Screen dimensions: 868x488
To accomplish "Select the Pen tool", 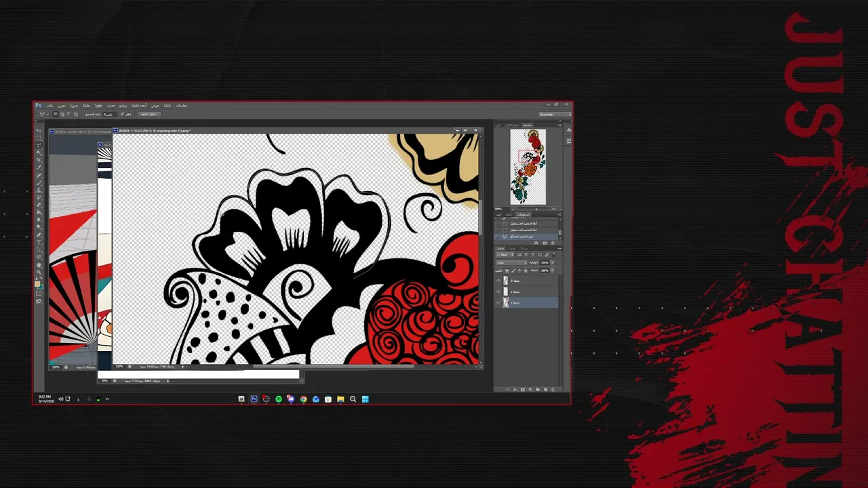I will point(39,235).
